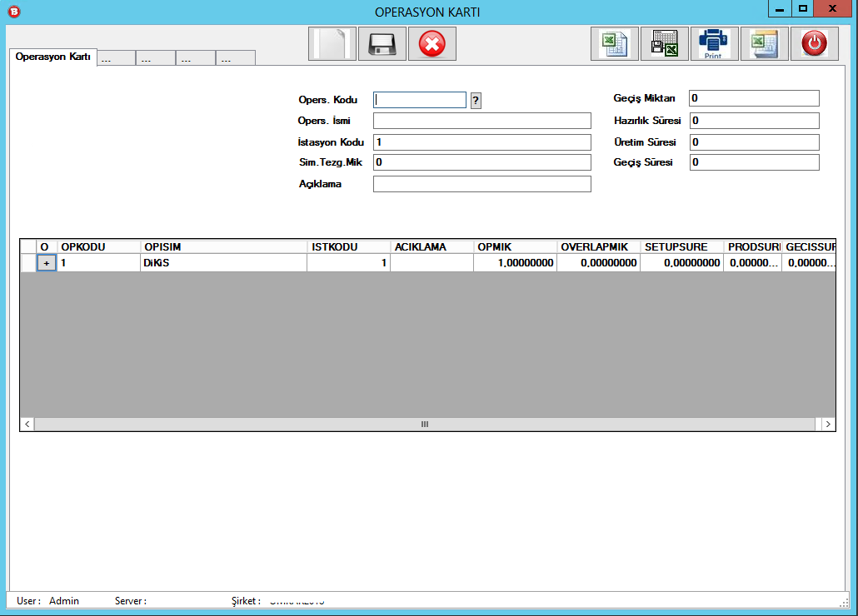Image resolution: width=858 pixels, height=616 pixels.
Task: Focus the Açıklama input field
Action: click(481, 184)
